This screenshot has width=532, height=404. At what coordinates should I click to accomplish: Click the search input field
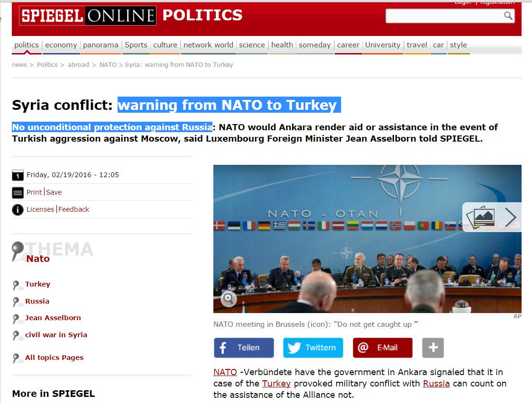[444, 16]
